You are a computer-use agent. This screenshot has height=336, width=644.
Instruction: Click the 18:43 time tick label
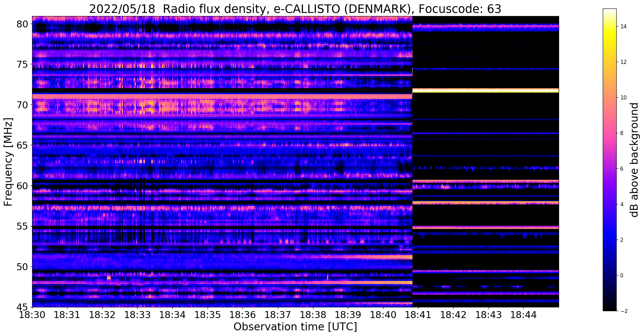[x=488, y=314]
